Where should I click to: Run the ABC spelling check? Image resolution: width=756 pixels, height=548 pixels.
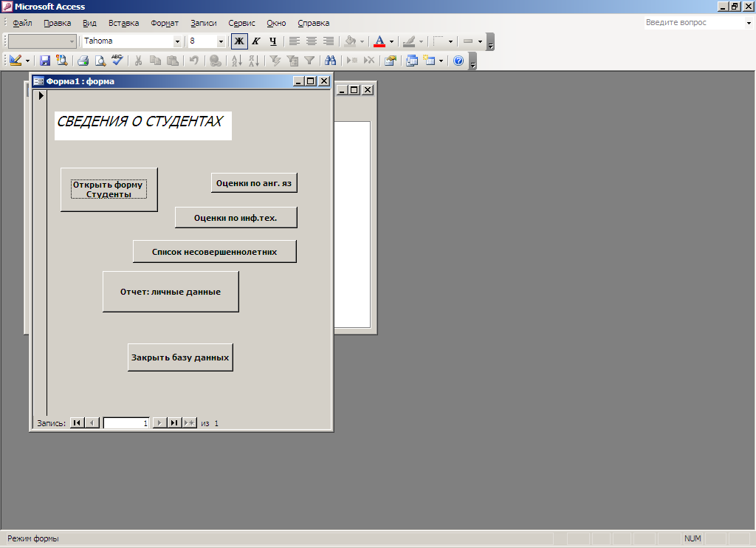coord(117,61)
